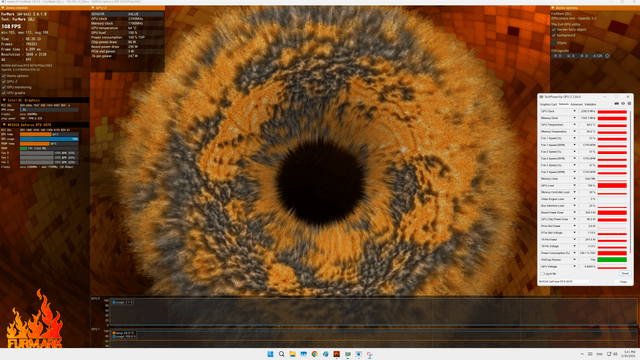Open the Memory Used sensor dropdown arrow
The image size is (640, 360).
point(574,178)
